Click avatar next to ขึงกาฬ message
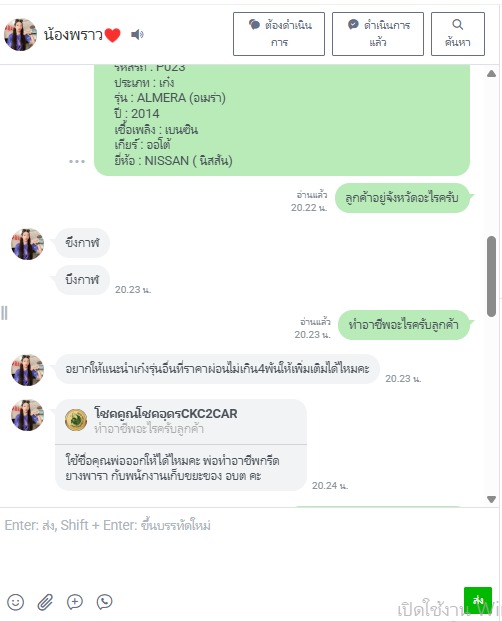Image resolution: width=502 pixels, height=622 pixels. (x=27, y=244)
